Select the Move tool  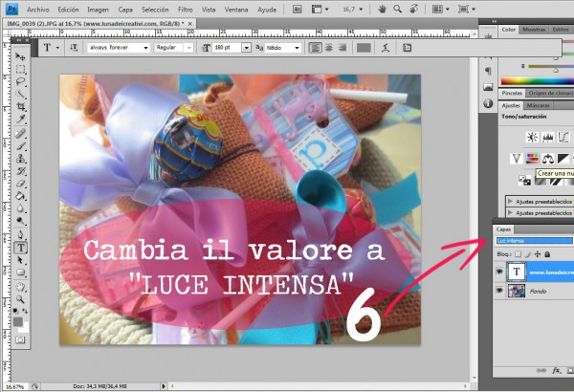[20, 56]
